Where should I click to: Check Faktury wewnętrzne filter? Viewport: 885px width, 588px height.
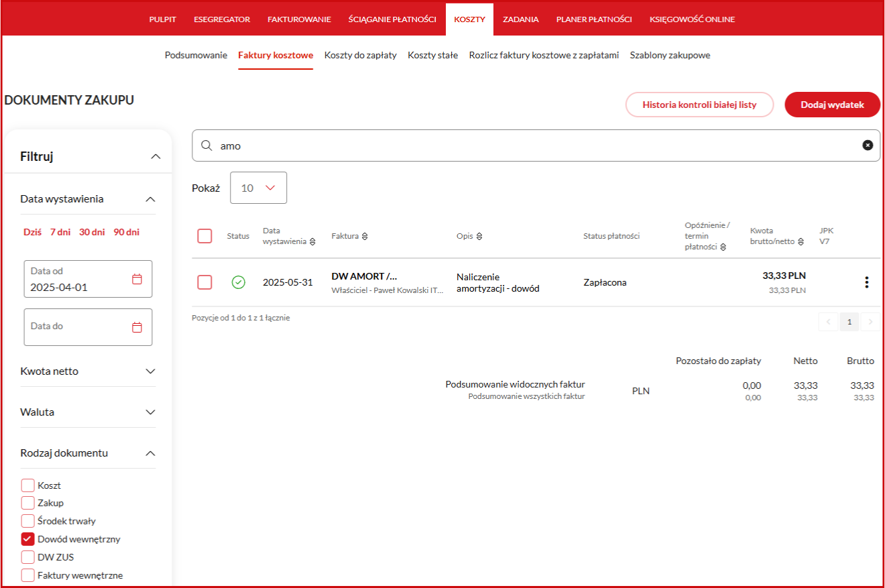point(27,575)
